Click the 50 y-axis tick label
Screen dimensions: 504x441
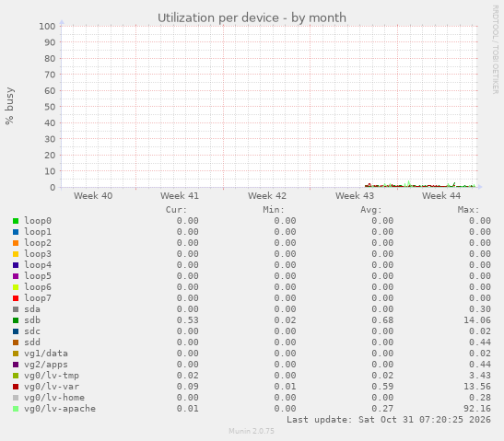point(50,107)
